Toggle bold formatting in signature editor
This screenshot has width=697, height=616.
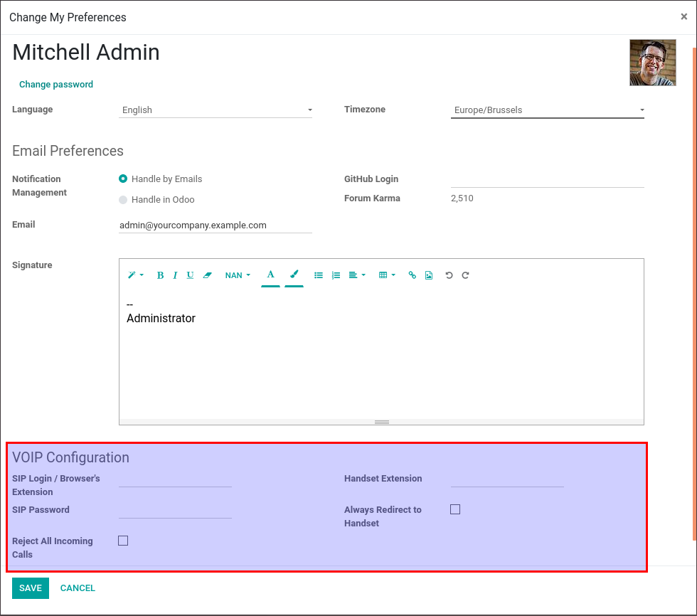pos(160,275)
